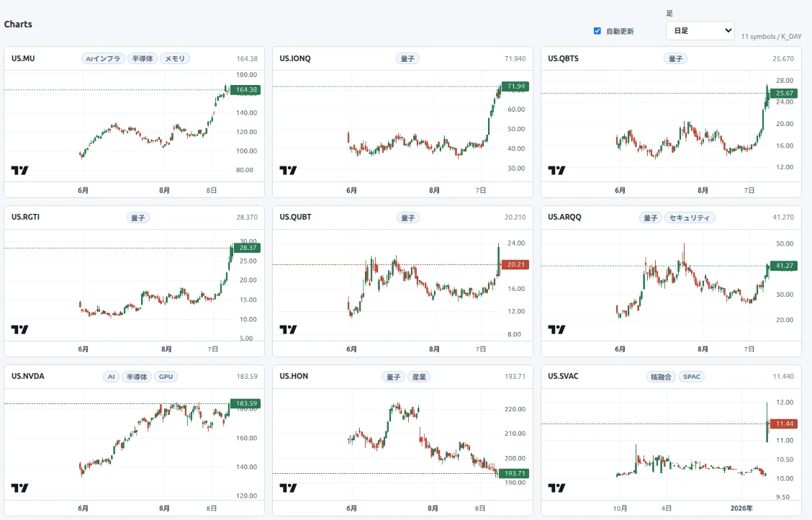The height and width of the screenshot is (520, 812).
Task: Click the 産業 tag on US.HON
Action: tap(419, 377)
